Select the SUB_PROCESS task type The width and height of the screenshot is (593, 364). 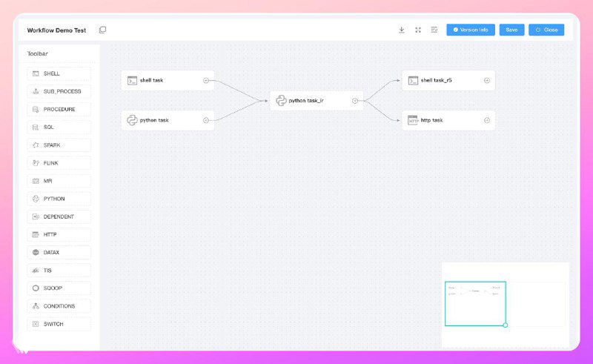click(x=59, y=91)
